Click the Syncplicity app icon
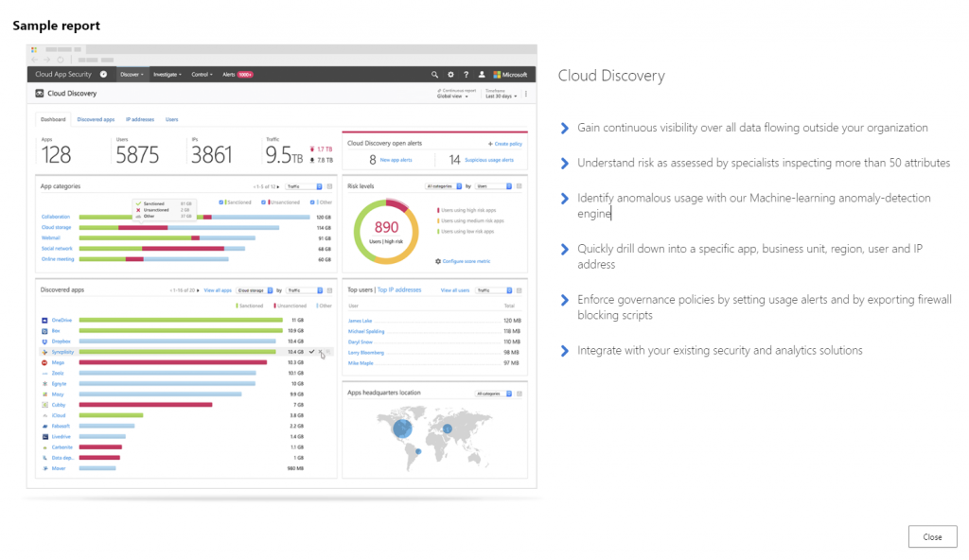 (44, 352)
